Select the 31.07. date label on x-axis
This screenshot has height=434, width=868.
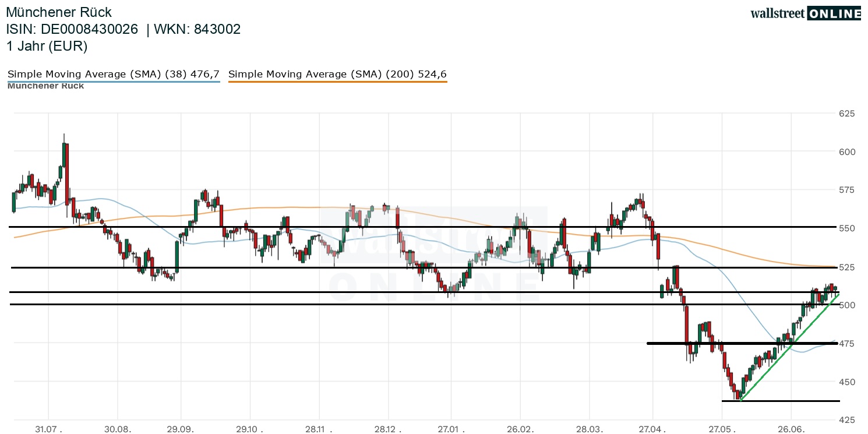pyautogui.click(x=50, y=428)
